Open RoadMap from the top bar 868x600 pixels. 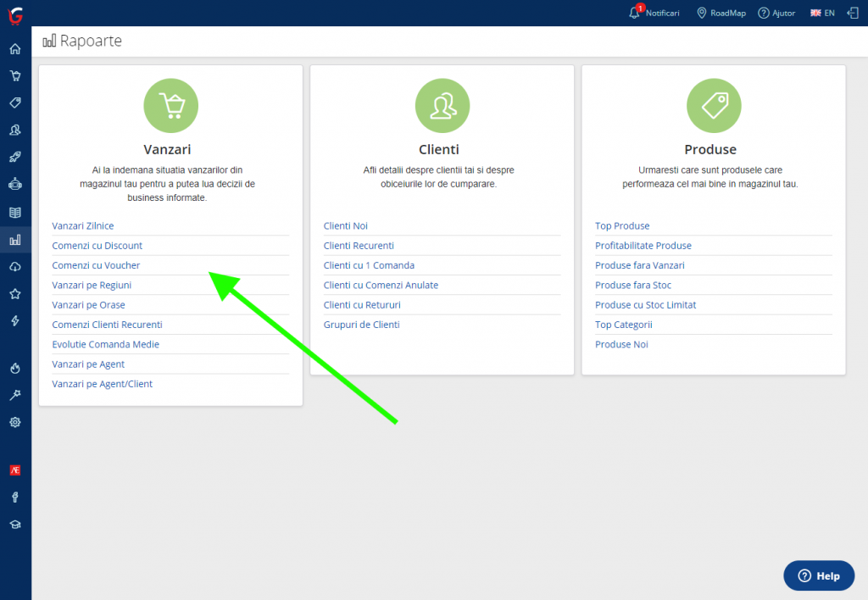coord(721,13)
